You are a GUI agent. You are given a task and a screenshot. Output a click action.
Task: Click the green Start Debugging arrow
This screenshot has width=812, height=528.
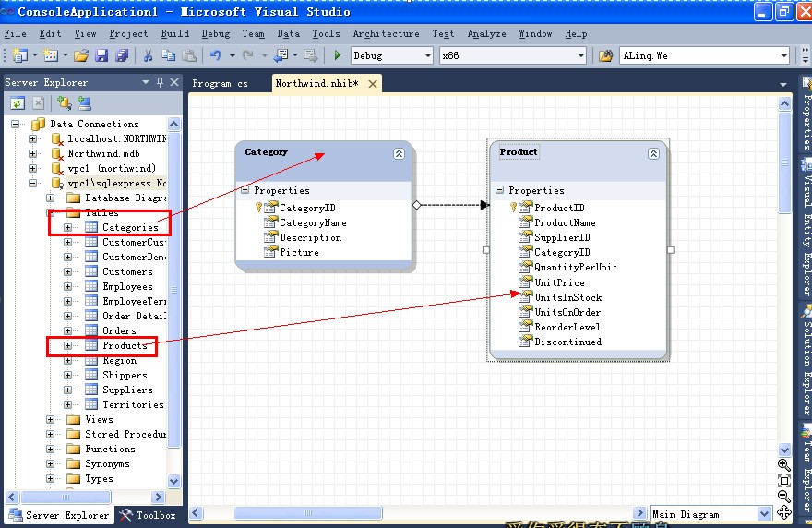click(338, 55)
